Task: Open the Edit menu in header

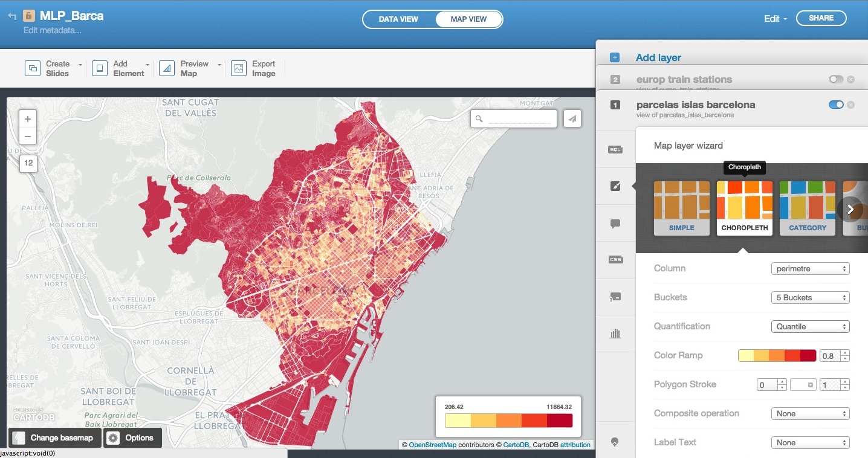Action: (775, 19)
